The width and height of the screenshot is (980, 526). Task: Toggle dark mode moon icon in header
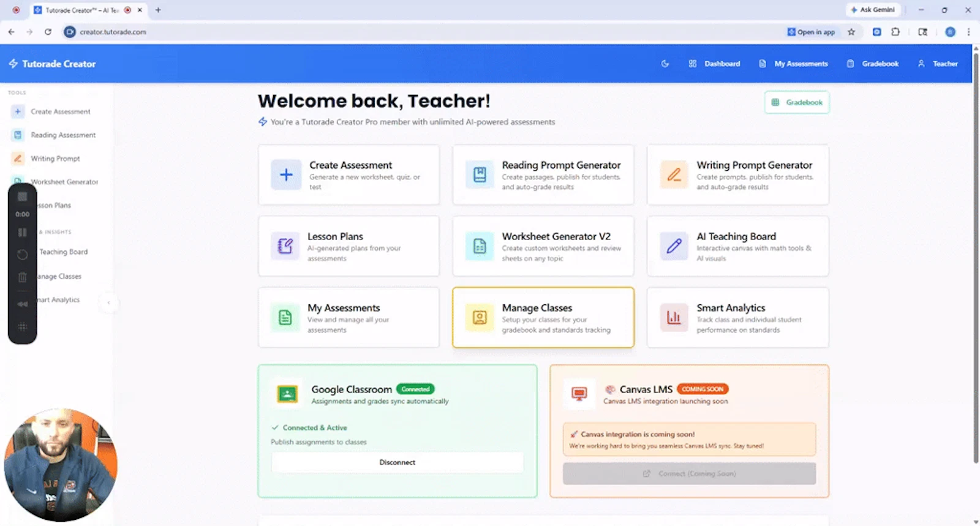pyautogui.click(x=665, y=64)
